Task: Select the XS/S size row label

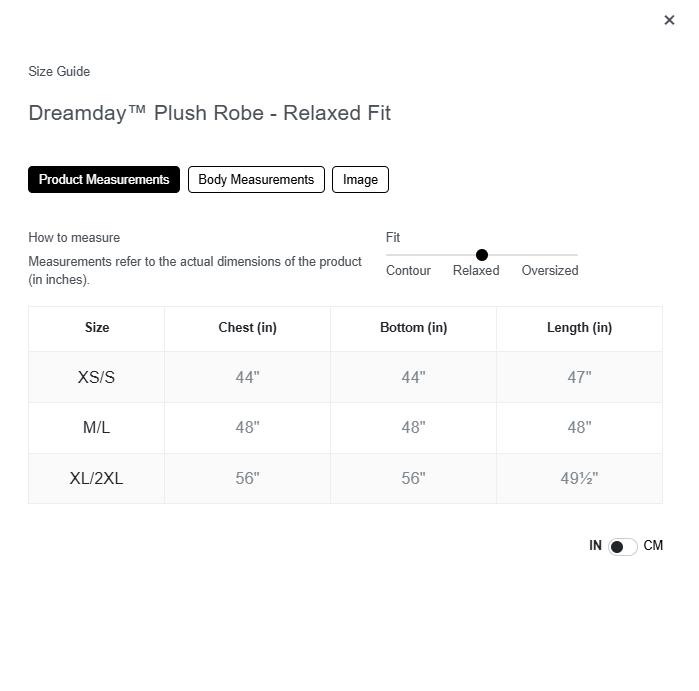Action: coord(96,378)
